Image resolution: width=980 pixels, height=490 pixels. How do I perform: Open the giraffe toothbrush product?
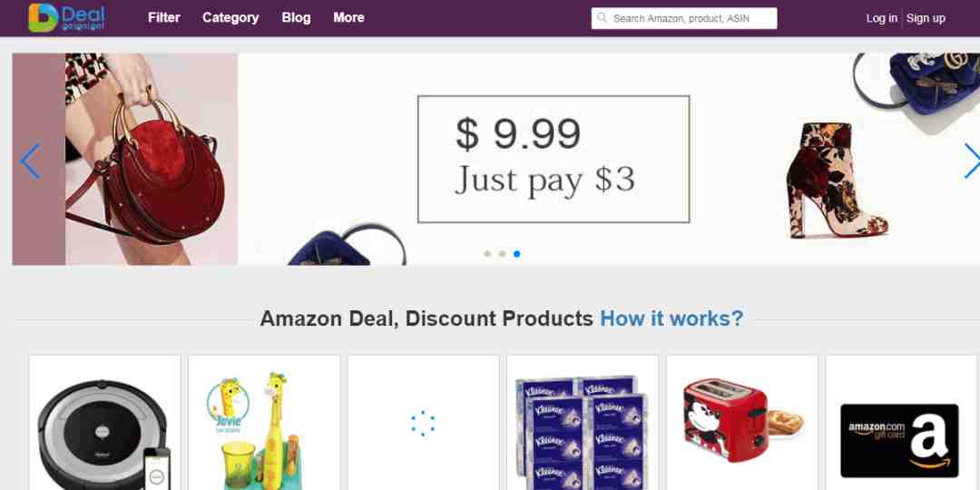click(264, 423)
